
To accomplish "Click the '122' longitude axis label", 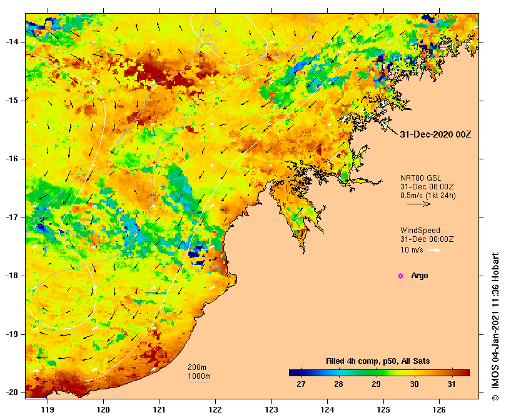I will coord(216,410).
